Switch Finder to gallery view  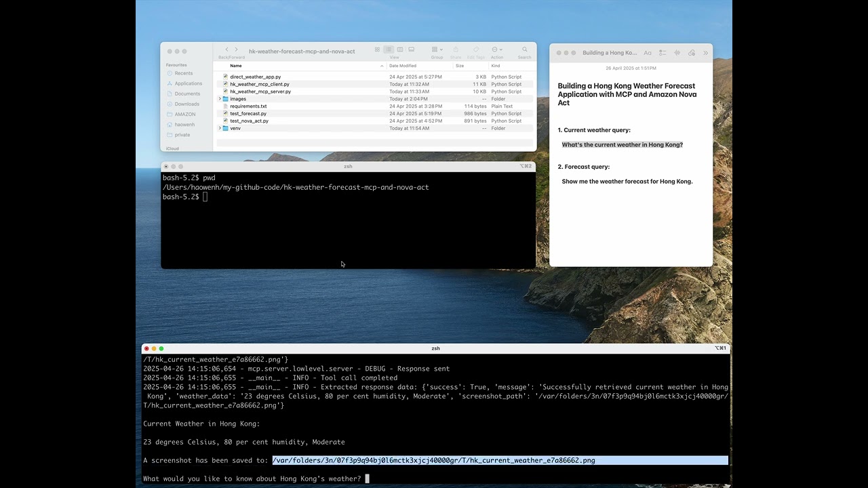pos(411,49)
